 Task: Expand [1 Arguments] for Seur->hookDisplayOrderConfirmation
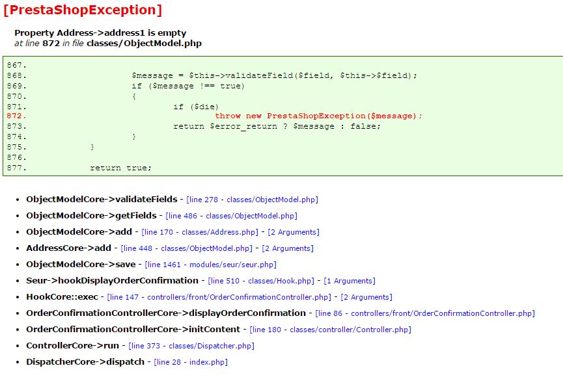[350, 281]
